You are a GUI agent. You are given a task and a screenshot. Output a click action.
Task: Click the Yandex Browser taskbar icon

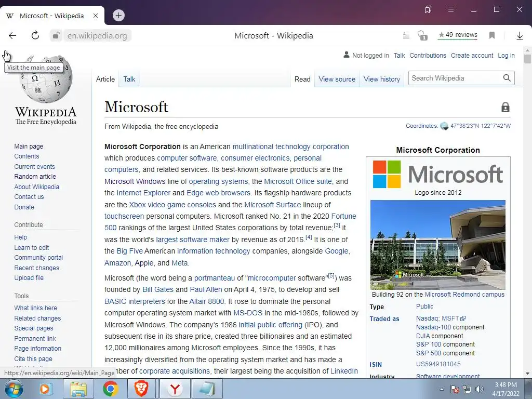click(175, 389)
